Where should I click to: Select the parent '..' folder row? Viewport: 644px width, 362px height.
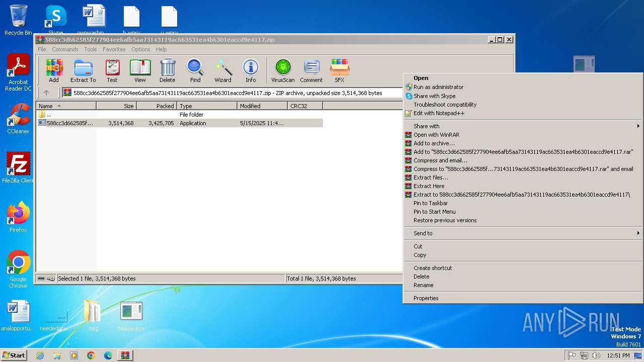pyautogui.click(x=180, y=115)
